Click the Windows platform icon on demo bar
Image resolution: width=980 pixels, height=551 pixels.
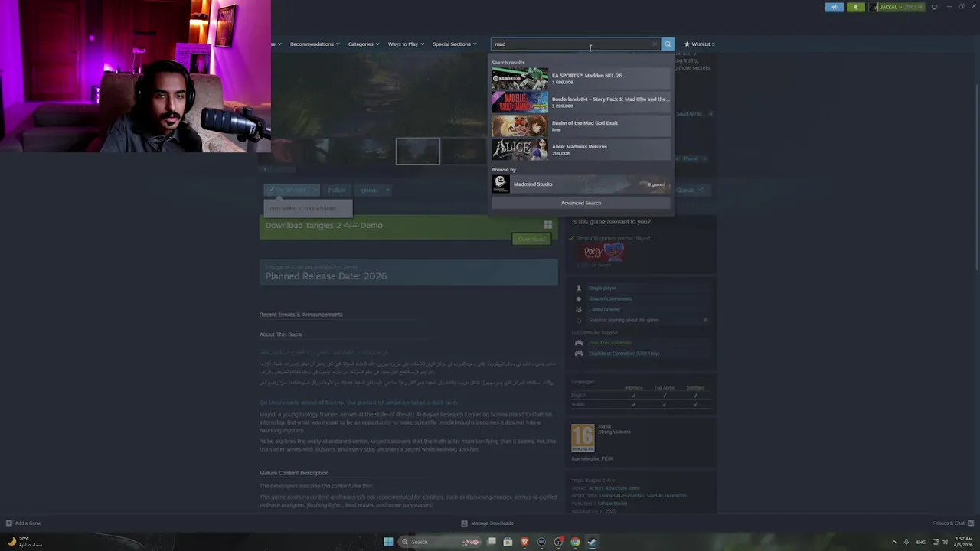click(547, 225)
